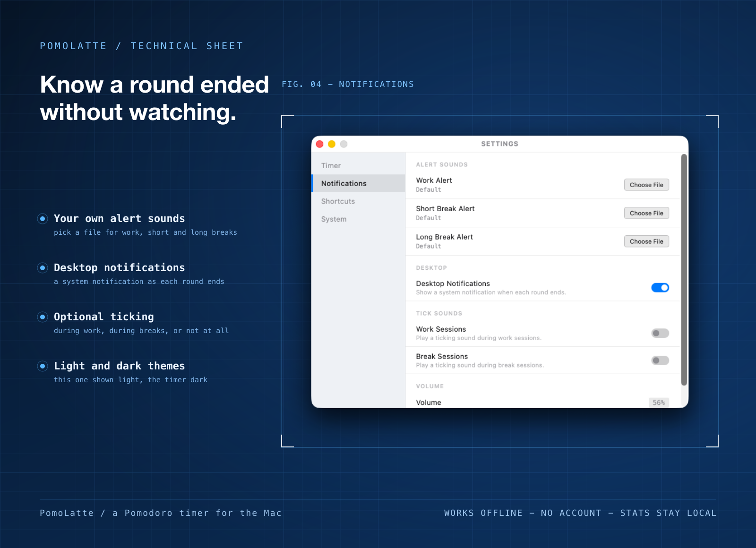The image size is (756, 548).
Task: Click the Settings window vertical scrollbar
Action: (684, 270)
